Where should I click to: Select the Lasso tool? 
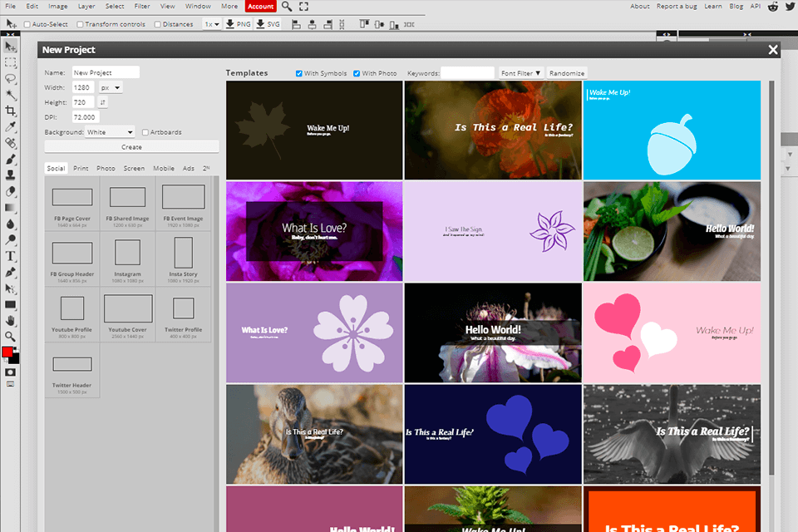(x=10, y=79)
